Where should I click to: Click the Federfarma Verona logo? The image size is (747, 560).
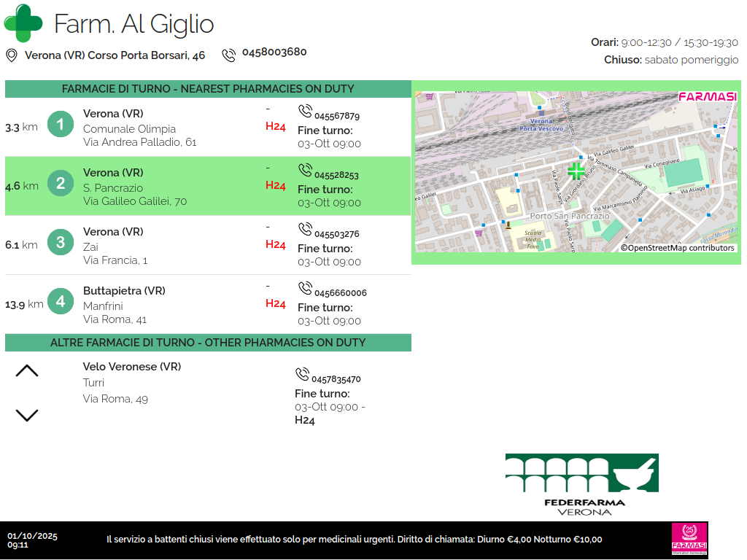(581, 484)
